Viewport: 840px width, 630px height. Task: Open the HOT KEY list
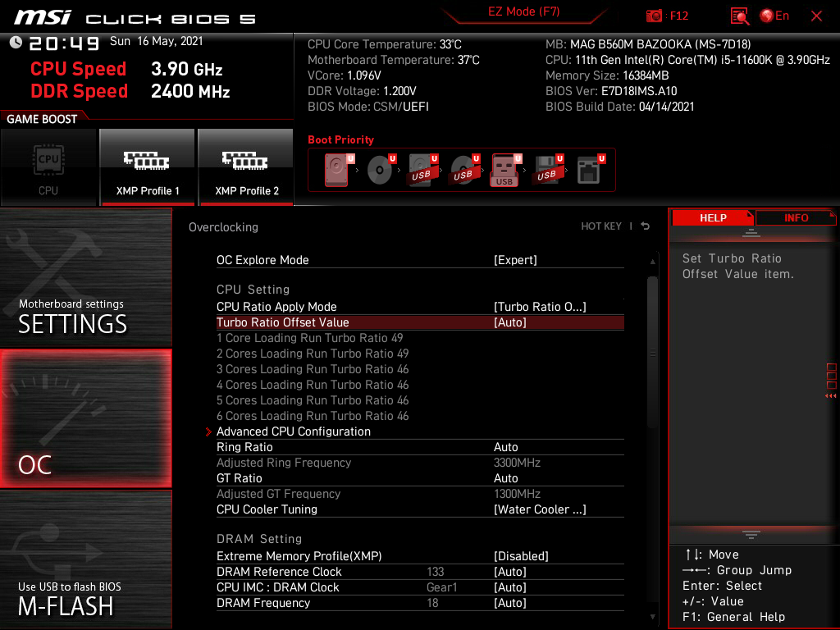click(x=601, y=226)
